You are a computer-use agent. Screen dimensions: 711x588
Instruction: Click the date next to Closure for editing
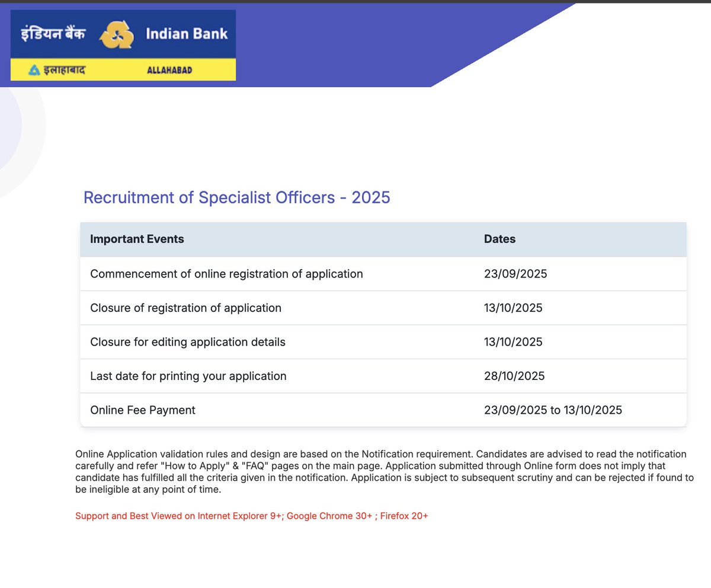coord(513,342)
